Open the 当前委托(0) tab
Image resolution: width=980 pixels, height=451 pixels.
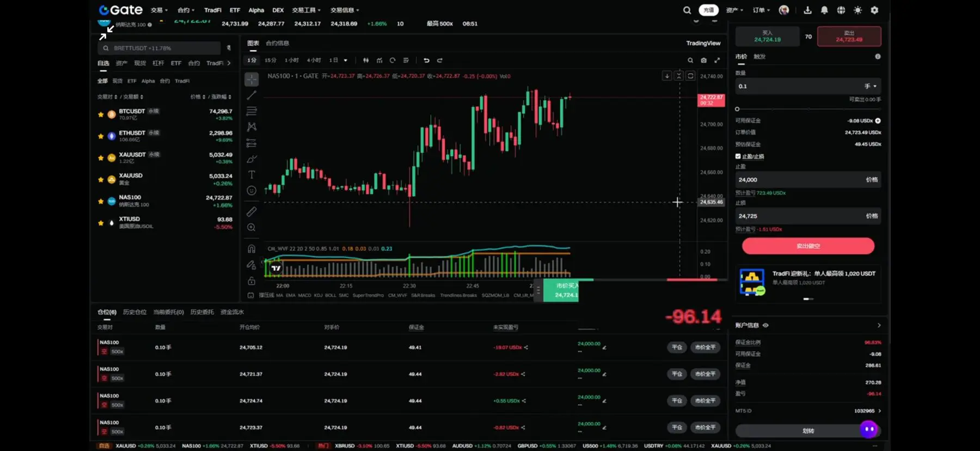168,312
